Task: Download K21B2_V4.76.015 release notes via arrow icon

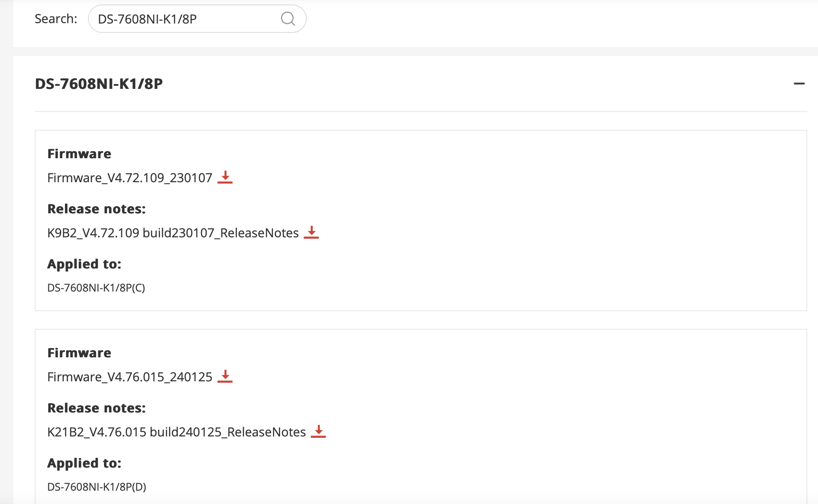Action: (x=318, y=431)
